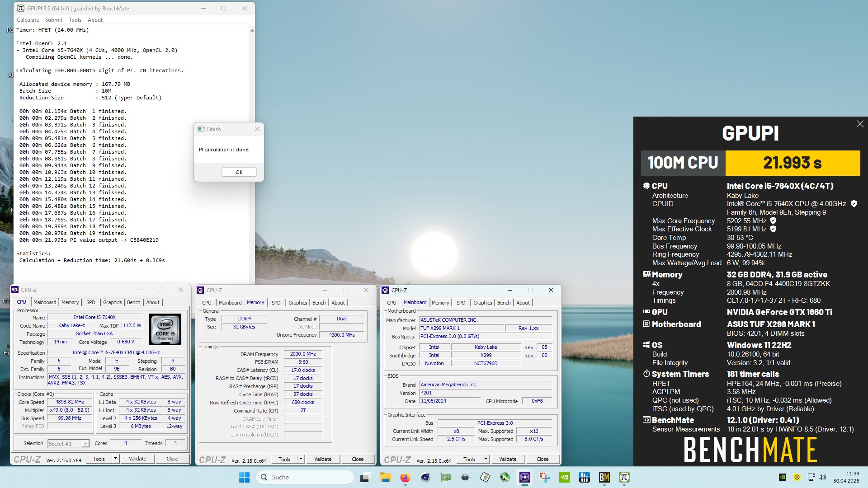Click Close button in middle CPU-Z window
Image resolution: width=868 pixels, height=488 pixels.
point(358,459)
